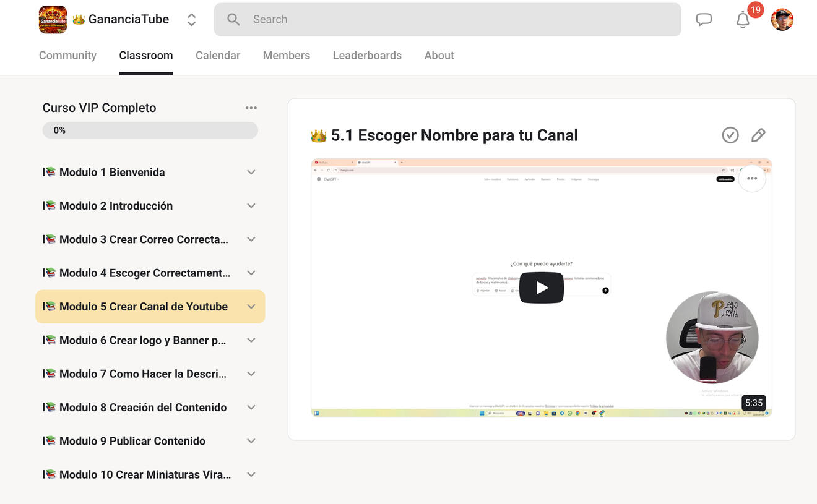Mark lesson complete with checkmark circle

pos(730,135)
